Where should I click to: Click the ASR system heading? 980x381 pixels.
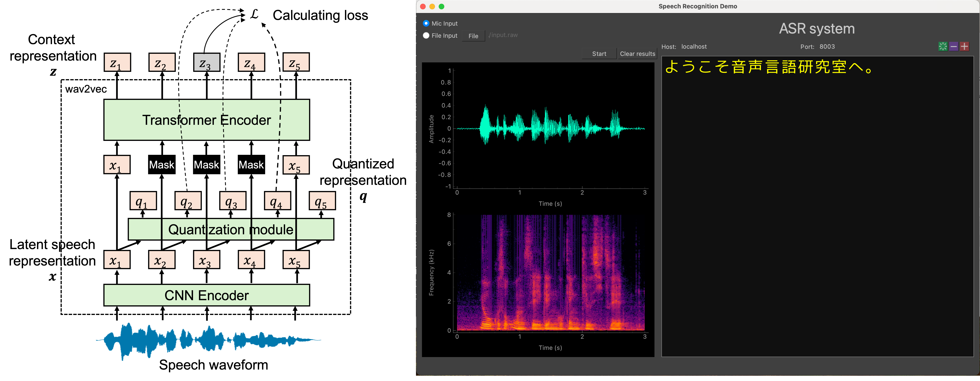817,29
